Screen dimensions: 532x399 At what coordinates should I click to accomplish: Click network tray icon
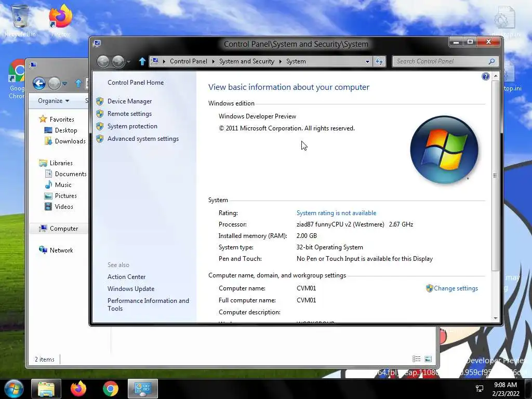480,389
